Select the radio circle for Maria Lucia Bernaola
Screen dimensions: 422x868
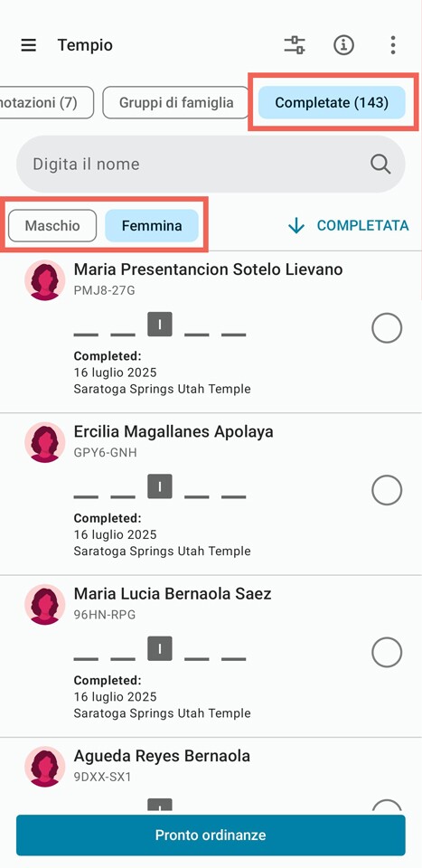(x=387, y=652)
